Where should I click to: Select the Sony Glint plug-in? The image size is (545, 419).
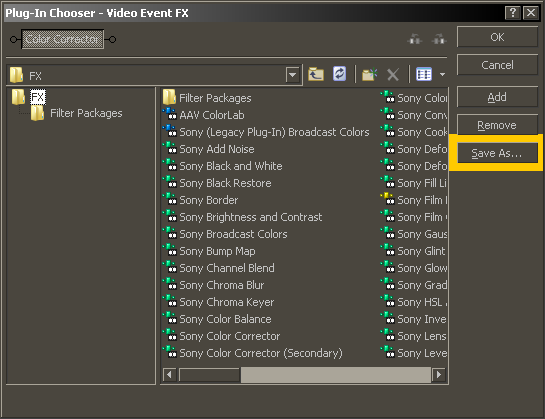coord(413,251)
